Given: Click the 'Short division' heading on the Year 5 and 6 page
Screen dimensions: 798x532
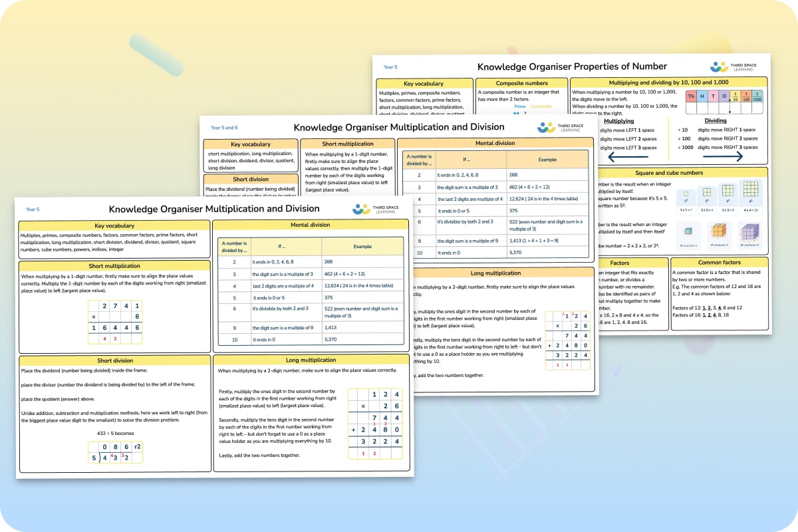Looking at the screenshot, I should tap(251, 180).
